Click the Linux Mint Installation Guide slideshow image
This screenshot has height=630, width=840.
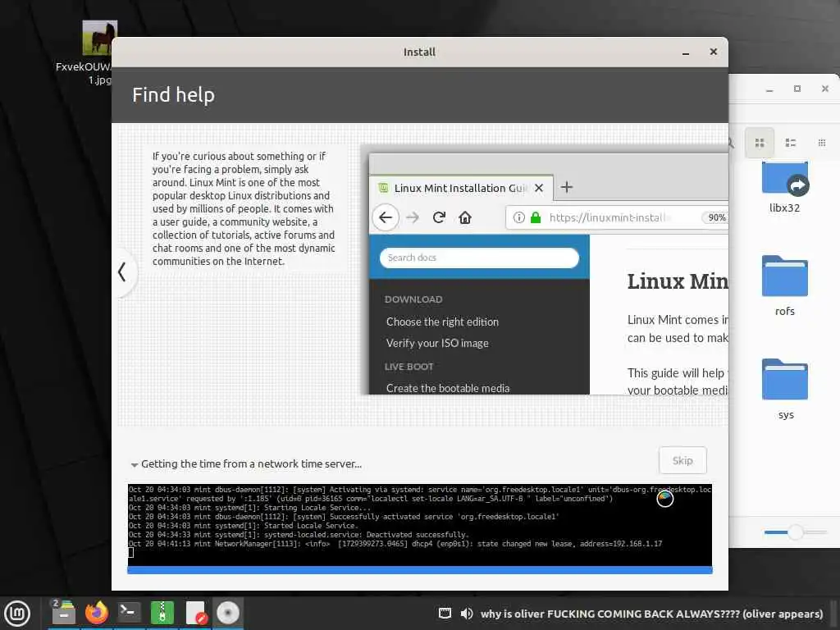point(546,270)
